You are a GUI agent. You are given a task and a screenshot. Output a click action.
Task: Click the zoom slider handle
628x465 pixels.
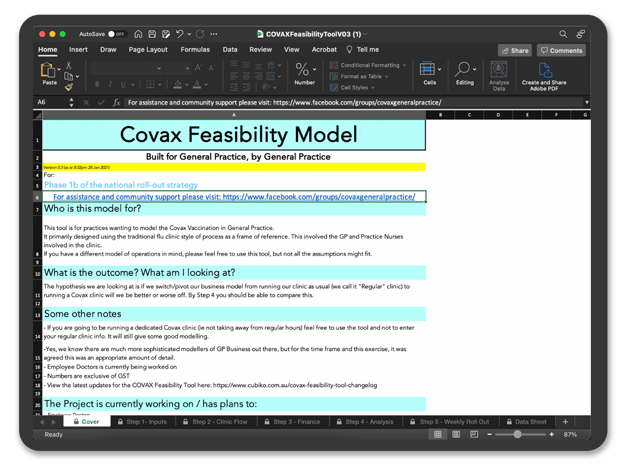click(517, 435)
